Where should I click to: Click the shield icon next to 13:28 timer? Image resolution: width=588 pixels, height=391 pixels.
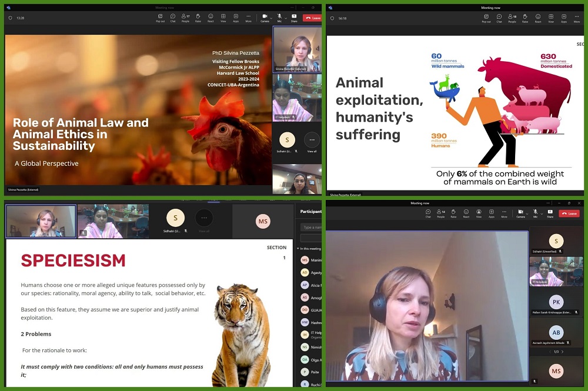click(10, 18)
